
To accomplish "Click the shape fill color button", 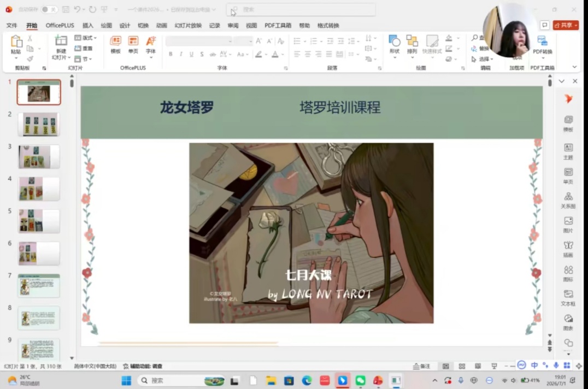I will (x=449, y=38).
